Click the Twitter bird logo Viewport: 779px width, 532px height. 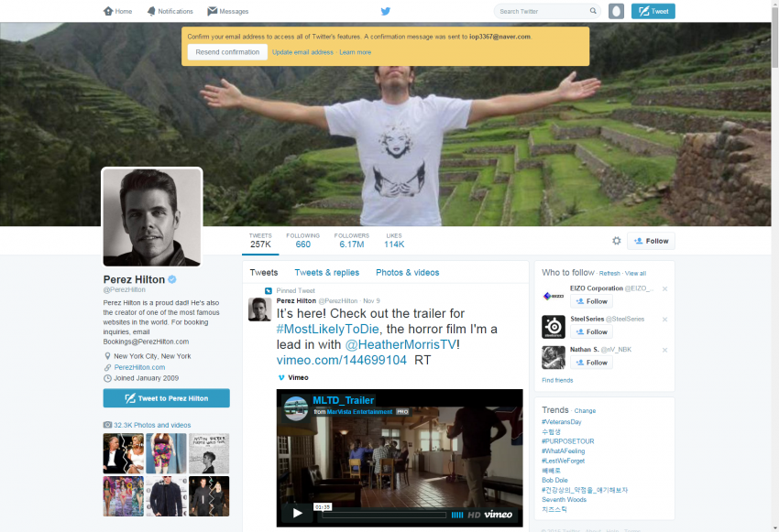[x=386, y=11]
